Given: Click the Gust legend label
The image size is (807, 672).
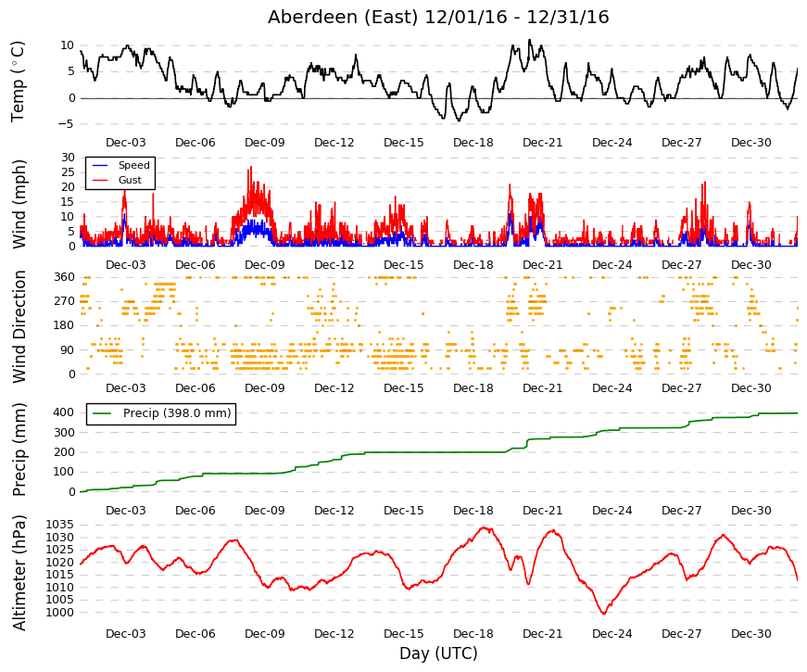Looking at the screenshot, I should (130, 180).
